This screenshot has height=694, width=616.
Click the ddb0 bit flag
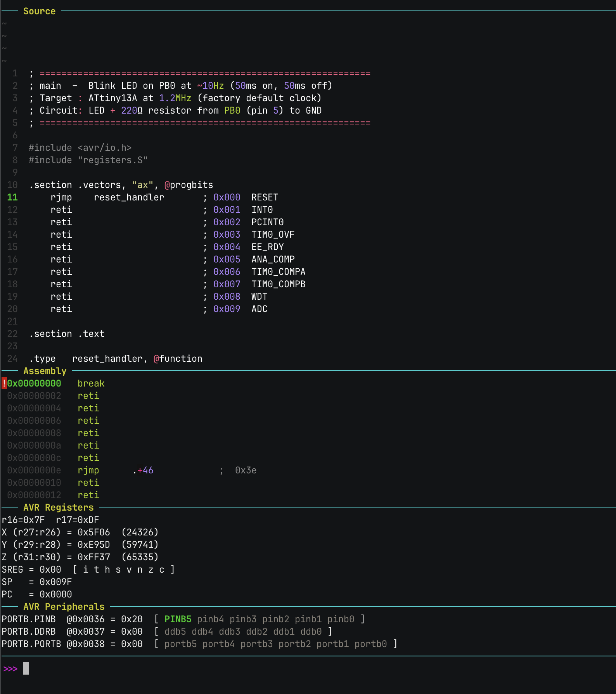pyautogui.click(x=311, y=632)
